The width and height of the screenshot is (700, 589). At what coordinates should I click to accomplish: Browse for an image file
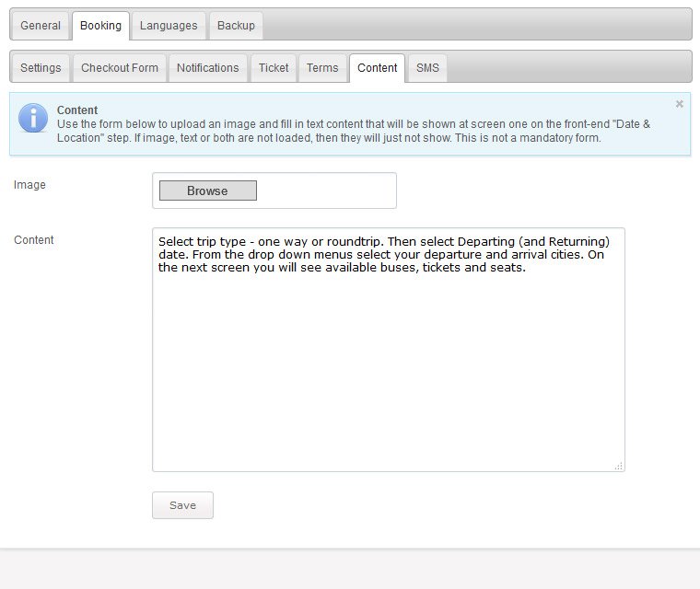coord(208,191)
